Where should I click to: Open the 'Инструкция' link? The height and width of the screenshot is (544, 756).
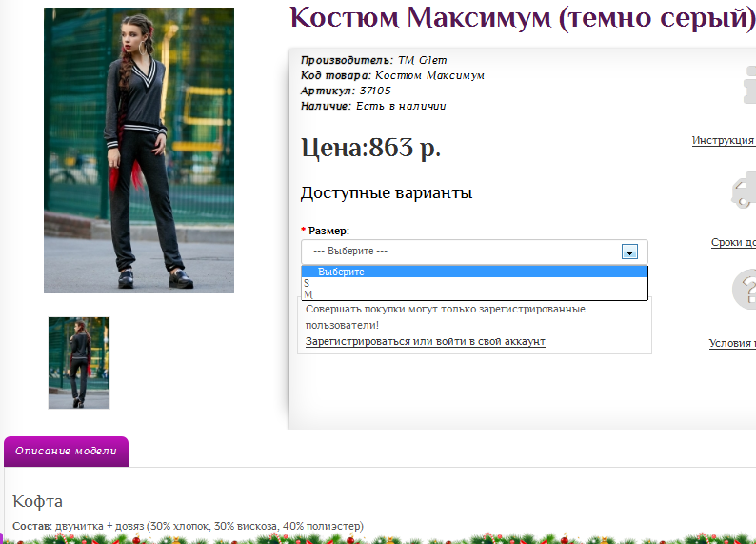coord(724,140)
